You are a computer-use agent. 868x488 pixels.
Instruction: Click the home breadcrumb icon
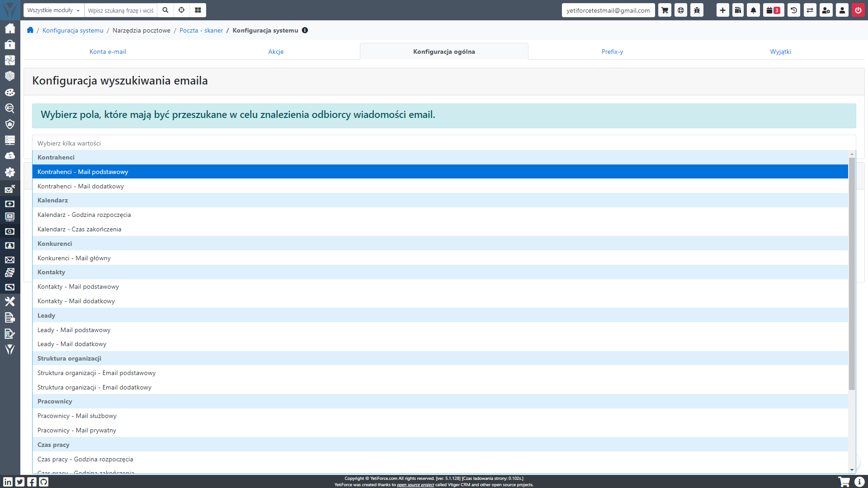click(30, 30)
